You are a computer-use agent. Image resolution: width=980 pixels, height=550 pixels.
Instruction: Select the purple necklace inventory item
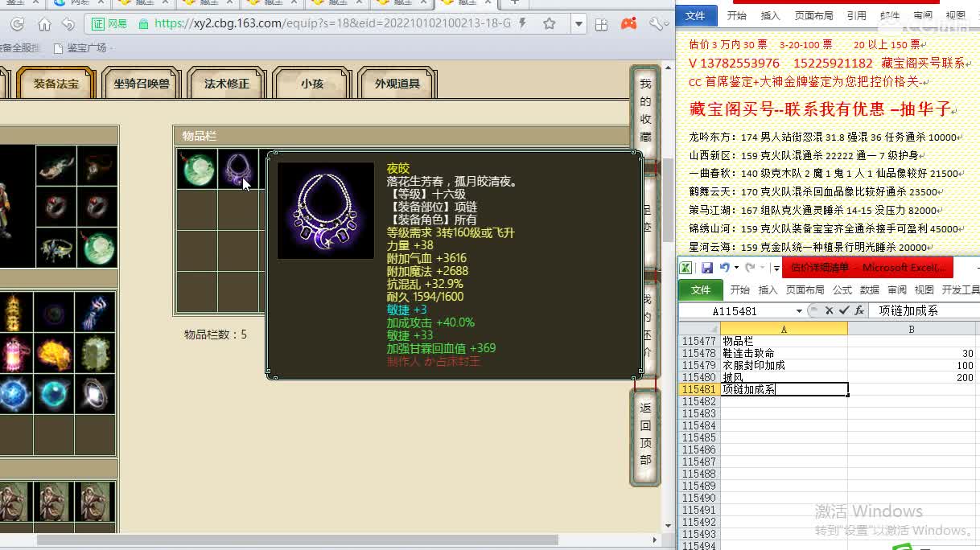click(x=237, y=169)
